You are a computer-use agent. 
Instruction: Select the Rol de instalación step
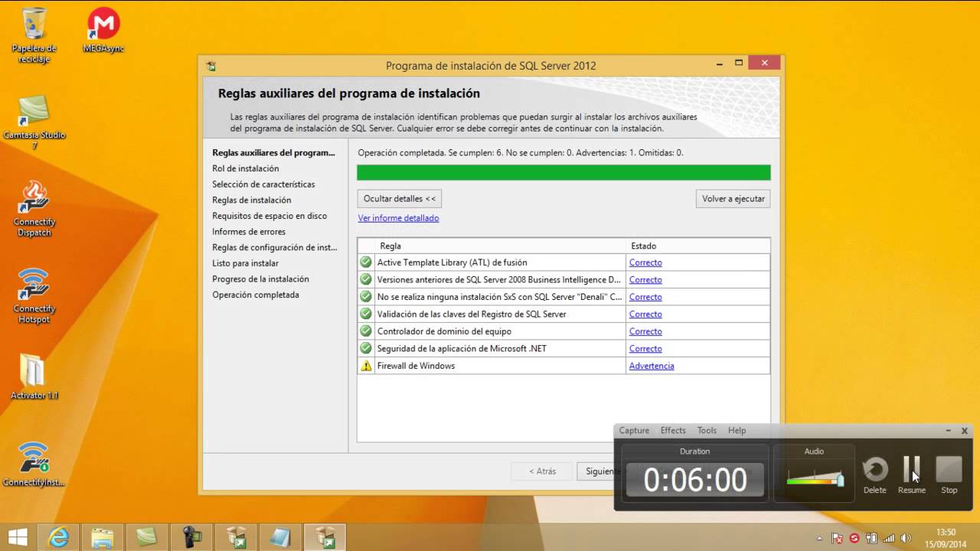[x=246, y=168]
